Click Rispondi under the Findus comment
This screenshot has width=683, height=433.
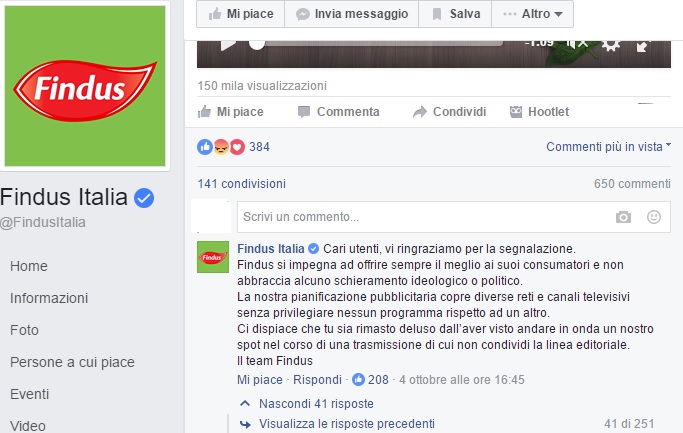[317, 380]
